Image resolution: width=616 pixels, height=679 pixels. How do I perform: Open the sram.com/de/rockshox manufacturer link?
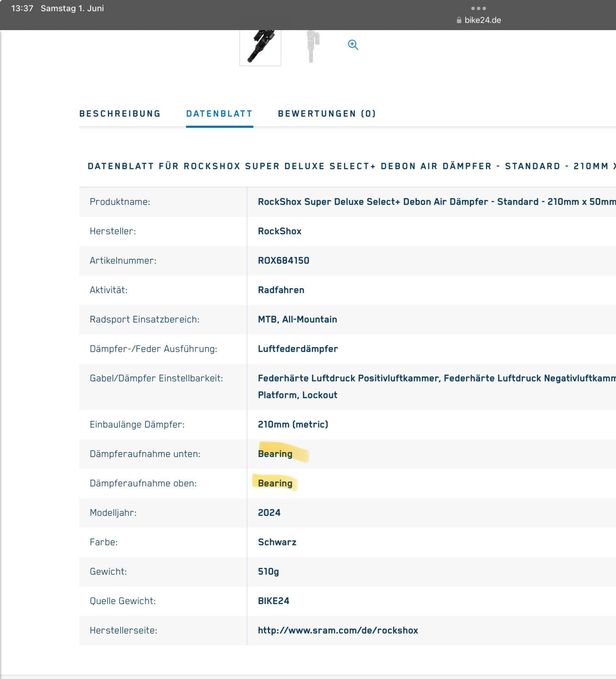point(338,631)
